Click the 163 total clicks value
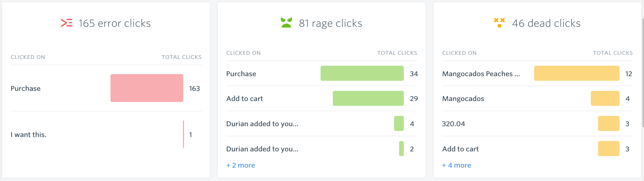This screenshot has height=181, width=644. (194, 89)
